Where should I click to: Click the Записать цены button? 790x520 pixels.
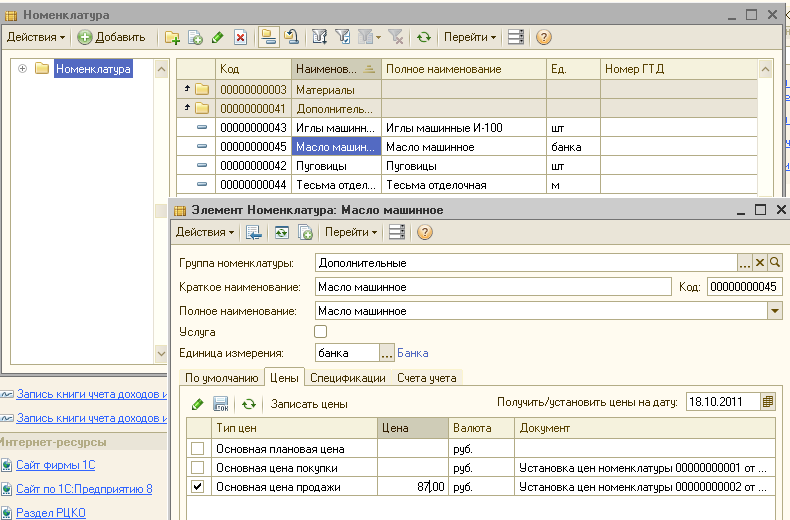tap(309, 404)
